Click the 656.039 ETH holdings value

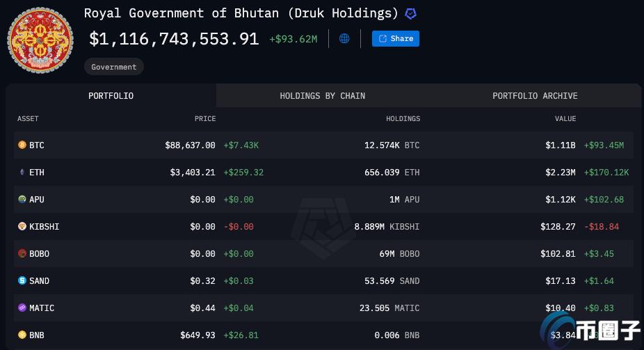392,172
